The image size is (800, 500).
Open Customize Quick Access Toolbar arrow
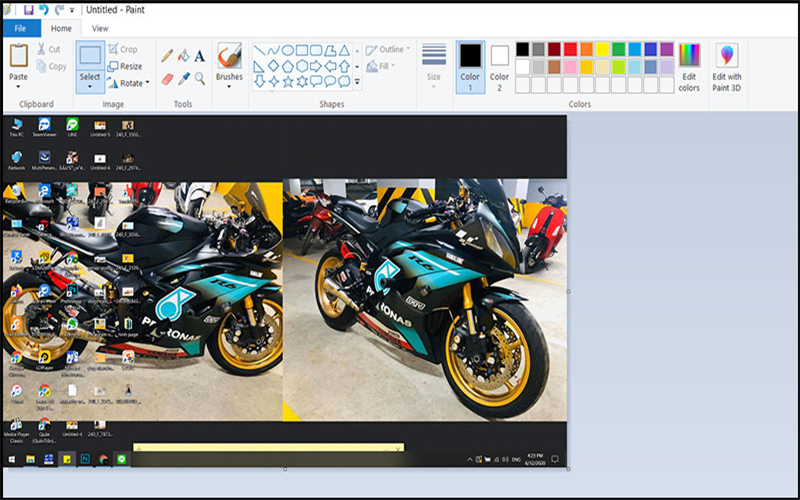[72, 10]
